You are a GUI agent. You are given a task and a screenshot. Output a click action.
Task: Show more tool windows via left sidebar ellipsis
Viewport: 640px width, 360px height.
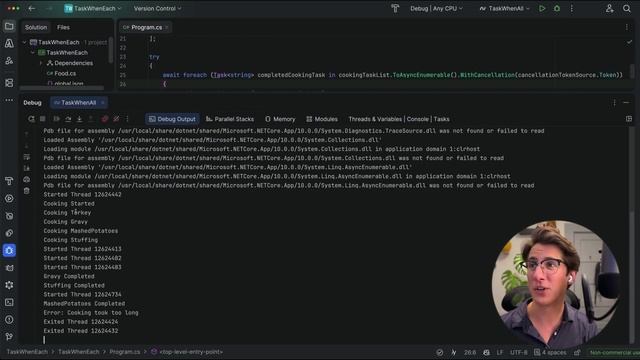pos(9,100)
